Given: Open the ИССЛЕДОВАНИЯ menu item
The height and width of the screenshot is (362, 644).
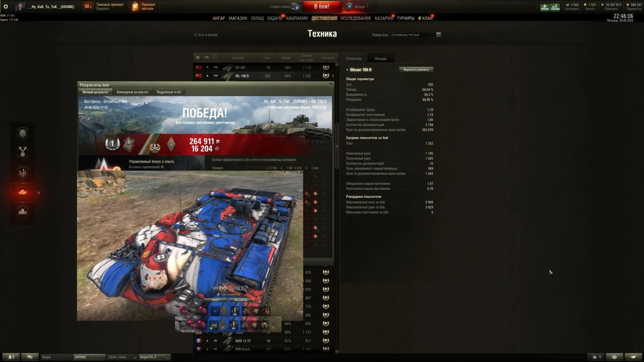Looking at the screenshot, I should point(355,18).
